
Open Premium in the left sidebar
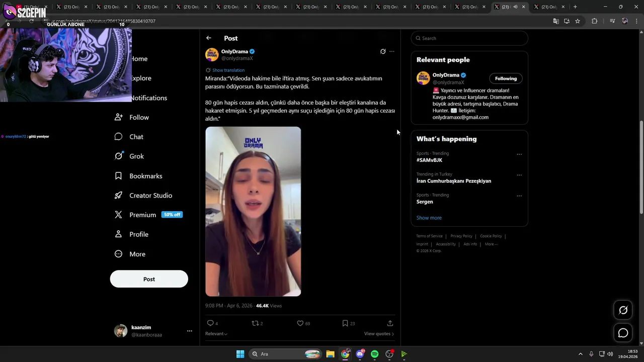[148, 215]
